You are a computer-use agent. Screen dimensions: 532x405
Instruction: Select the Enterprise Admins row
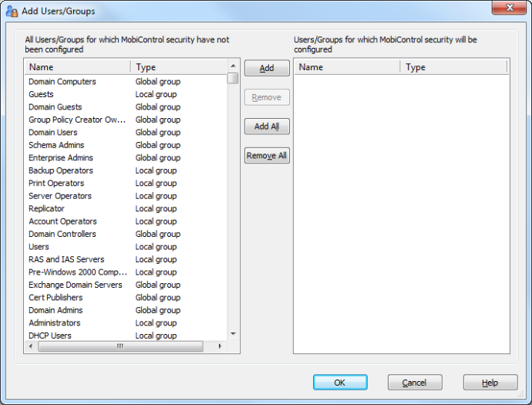126,158
